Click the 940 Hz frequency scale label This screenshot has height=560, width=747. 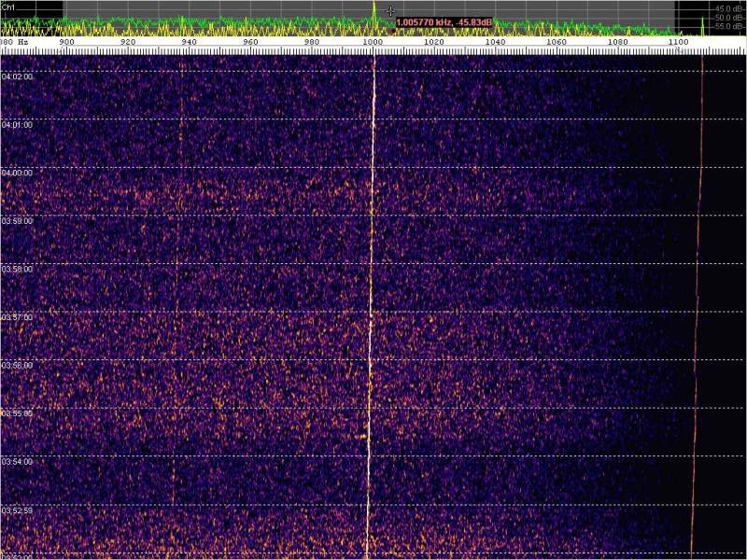[190, 42]
